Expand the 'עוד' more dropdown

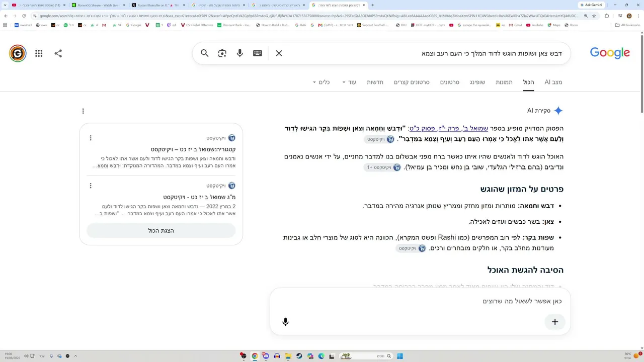[x=349, y=82]
